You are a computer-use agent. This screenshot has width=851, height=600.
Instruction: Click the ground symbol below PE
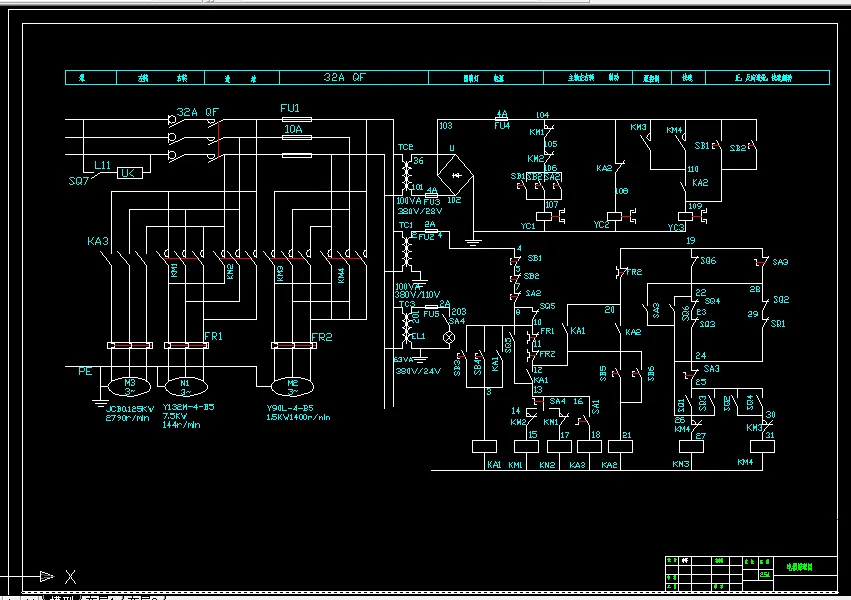(100, 403)
